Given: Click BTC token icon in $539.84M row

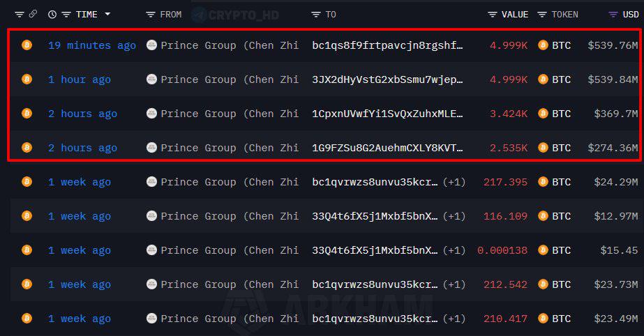Looking at the screenshot, I should [543, 79].
